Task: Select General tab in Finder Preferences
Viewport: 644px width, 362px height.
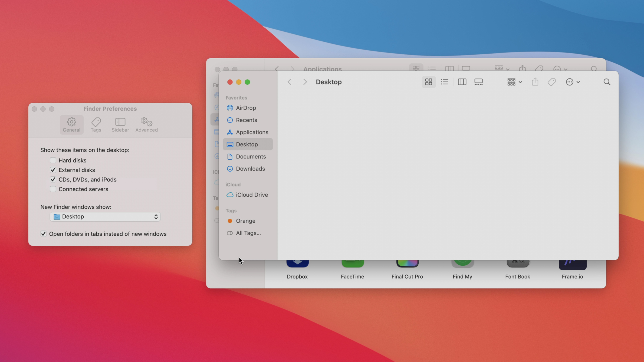Action: (71, 124)
